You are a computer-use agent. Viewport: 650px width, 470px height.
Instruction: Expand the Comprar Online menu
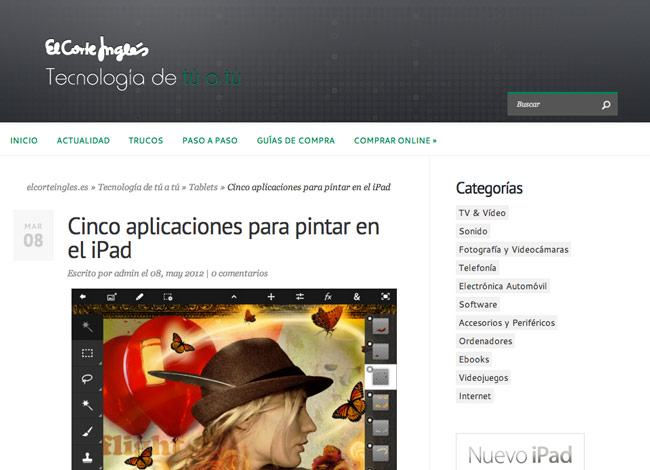click(x=395, y=141)
